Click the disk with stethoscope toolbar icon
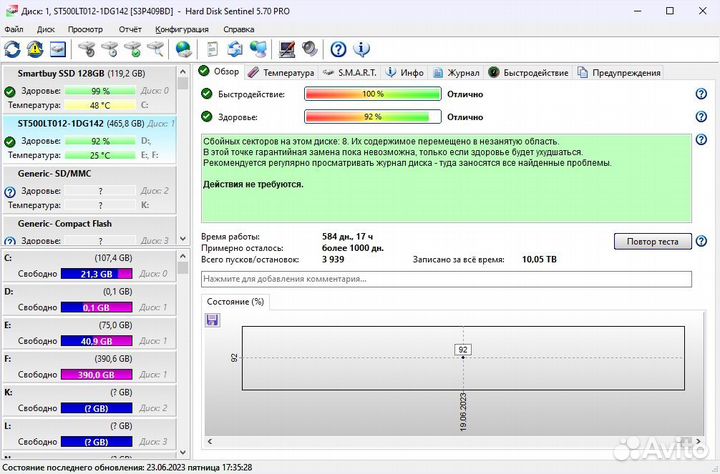Viewport: 720px width, 474px height. coord(86,49)
